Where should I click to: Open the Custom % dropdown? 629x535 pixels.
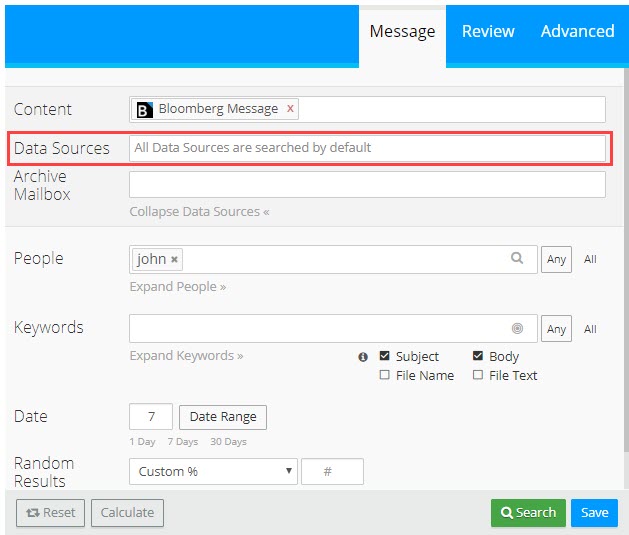point(213,471)
